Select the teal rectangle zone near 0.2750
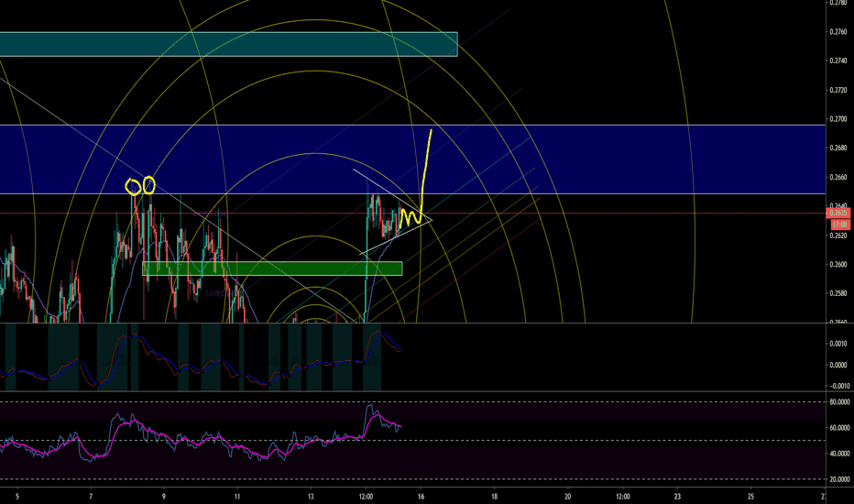Screen dimensions: 854x504 point(229,44)
